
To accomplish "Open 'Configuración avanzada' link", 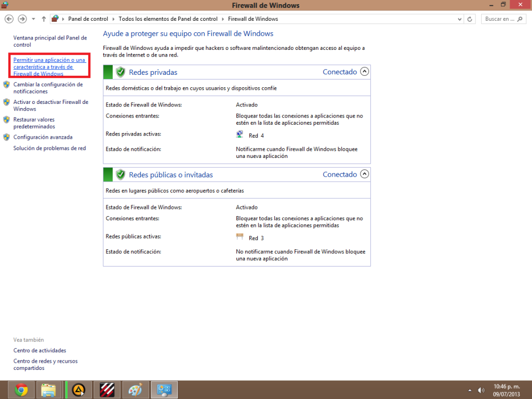I will pyautogui.click(x=43, y=137).
